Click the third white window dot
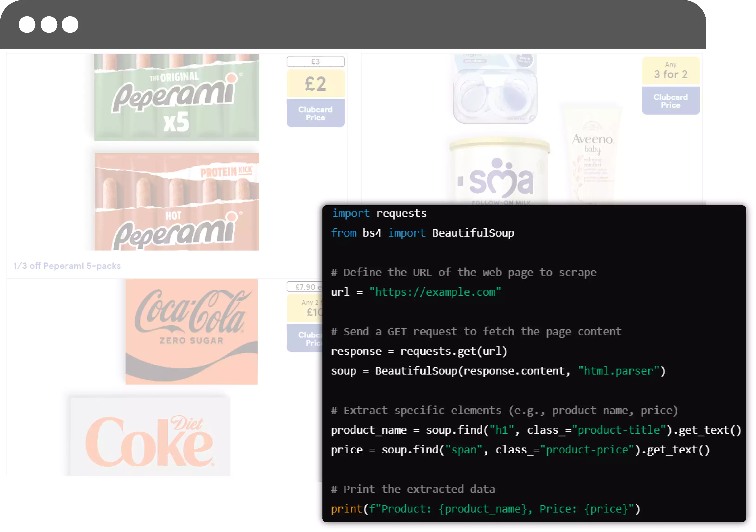The height and width of the screenshot is (532, 756). tap(70, 24)
